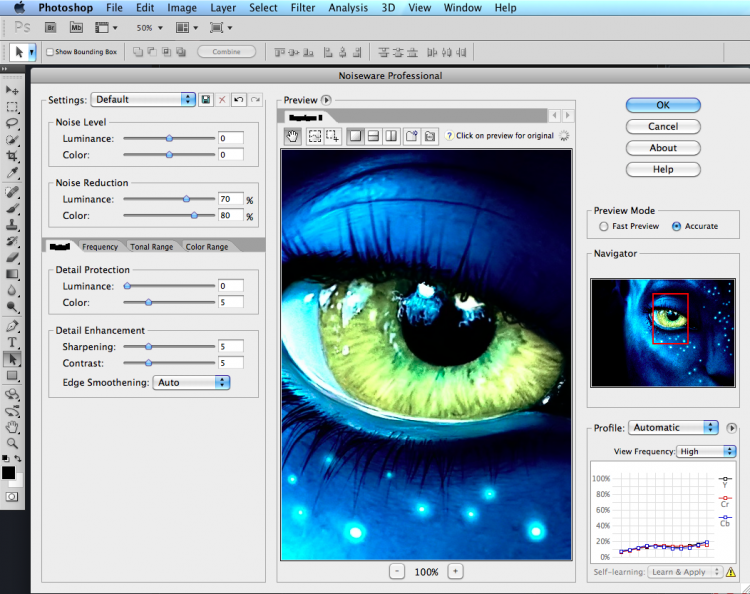Switch preview to vertical split view icon
750x594 pixels.
coord(391,136)
